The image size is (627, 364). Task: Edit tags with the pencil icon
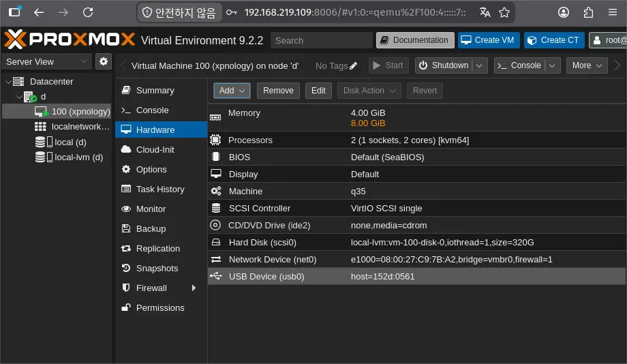[x=353, y=66]
